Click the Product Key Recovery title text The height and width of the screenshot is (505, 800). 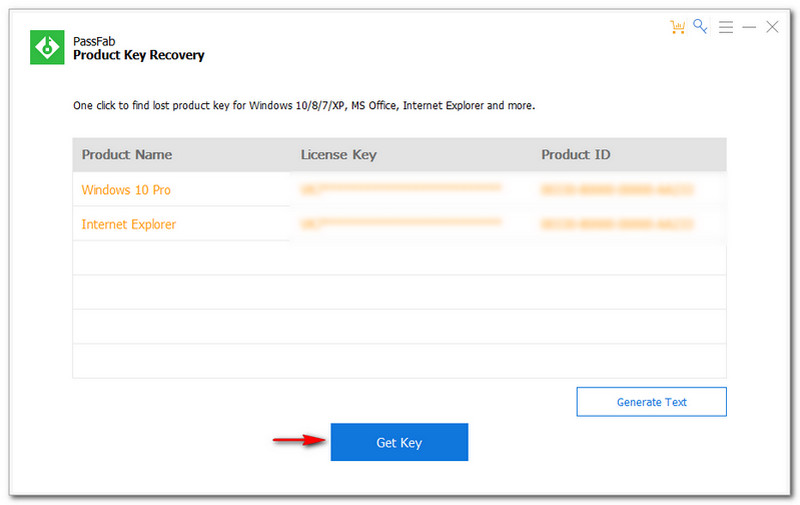pyautogui.click(x=138, y=56)
